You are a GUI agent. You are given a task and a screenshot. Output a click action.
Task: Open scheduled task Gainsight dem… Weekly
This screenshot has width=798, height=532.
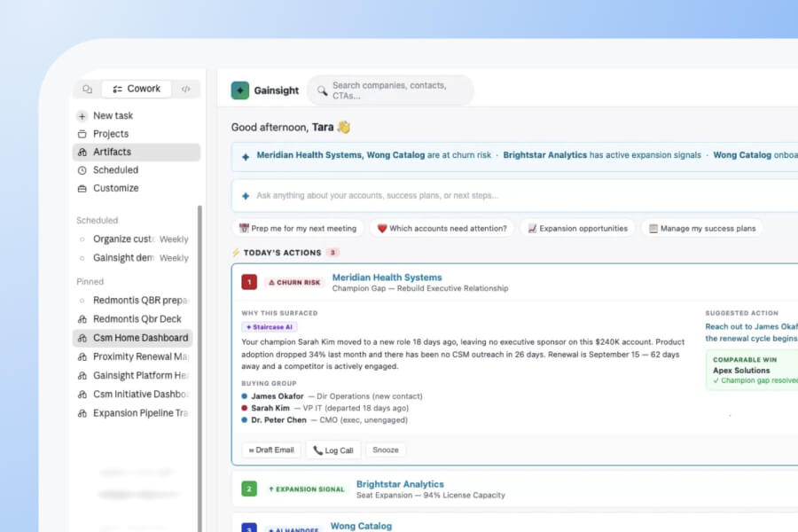(133, 258)
